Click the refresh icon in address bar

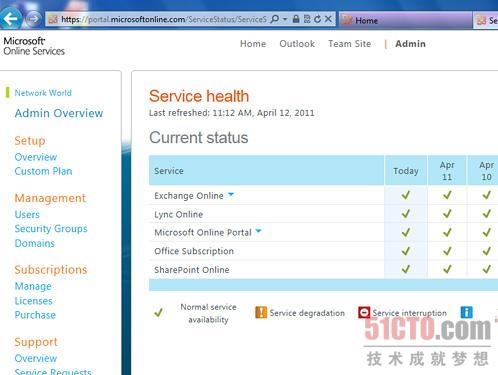tap(317, 19)
